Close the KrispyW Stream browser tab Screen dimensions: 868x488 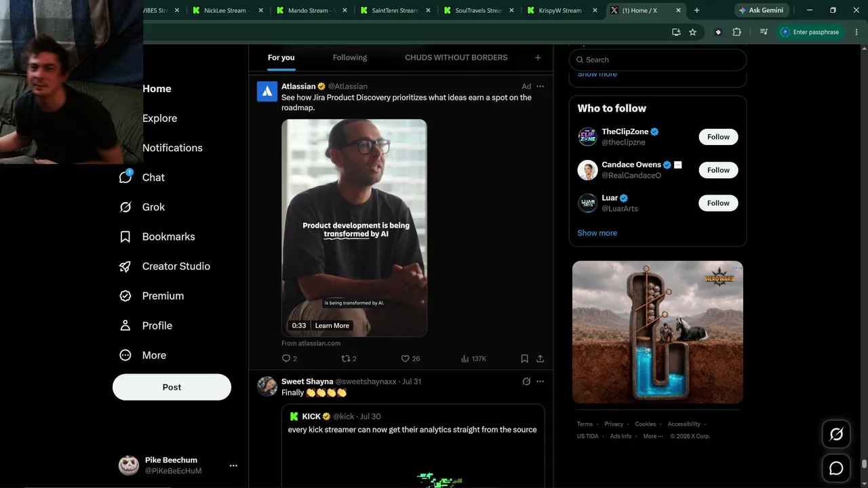click(x=595, y=10)
